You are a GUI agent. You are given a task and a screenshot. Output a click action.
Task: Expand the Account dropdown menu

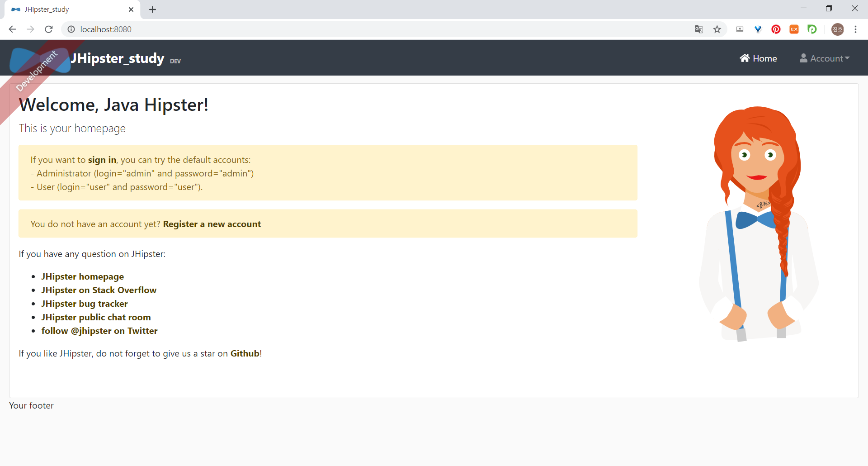point(825,58)
